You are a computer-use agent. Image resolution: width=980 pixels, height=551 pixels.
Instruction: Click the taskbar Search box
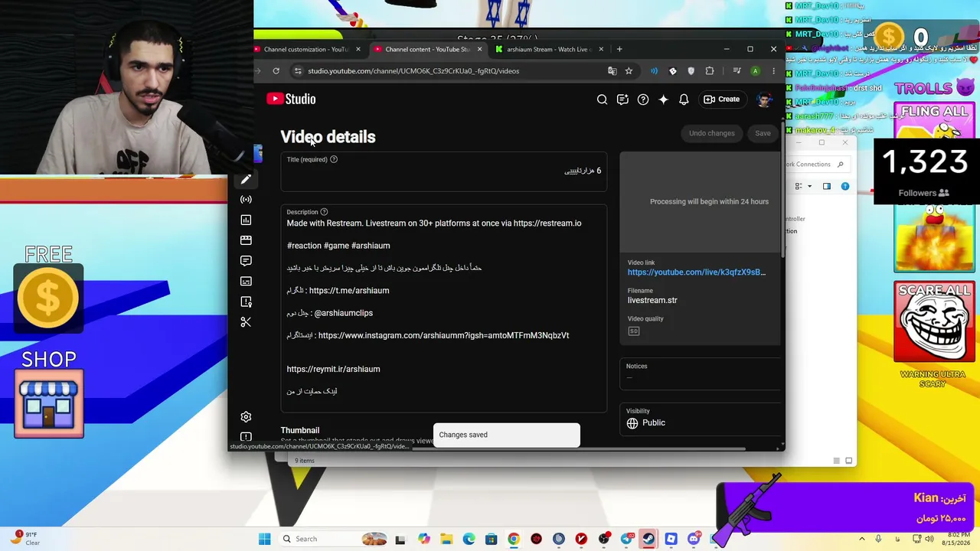pos(333,539)
